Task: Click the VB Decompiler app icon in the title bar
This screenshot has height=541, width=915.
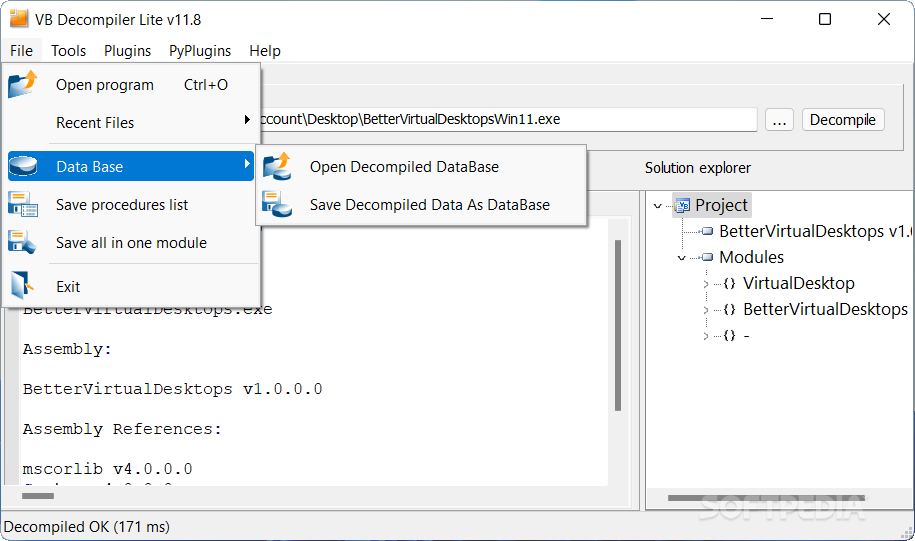Action: pos(19,19)
